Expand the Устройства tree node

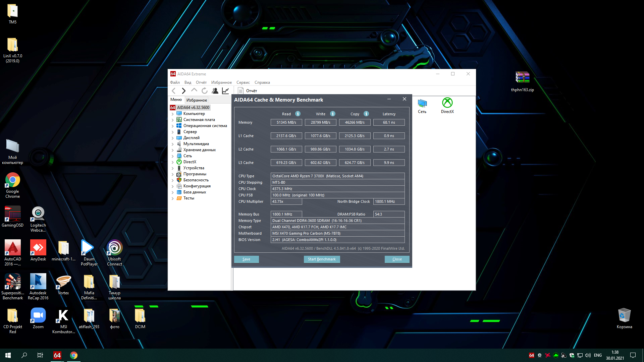(173, 168)
